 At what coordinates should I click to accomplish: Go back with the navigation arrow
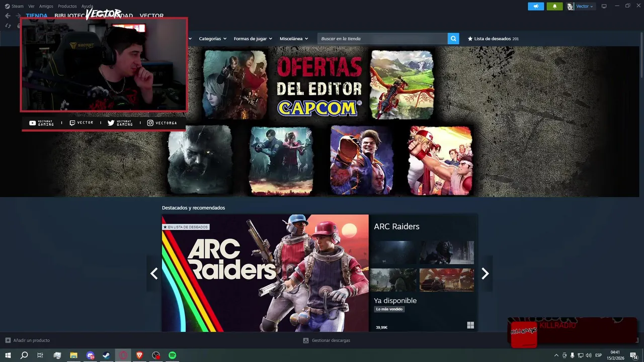coord(8,16)
